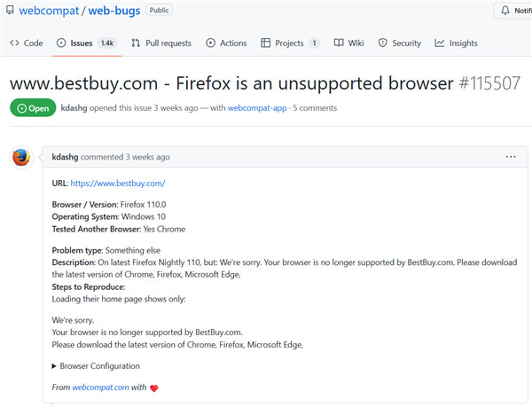Open the Insights tab

tap(456, 43)
